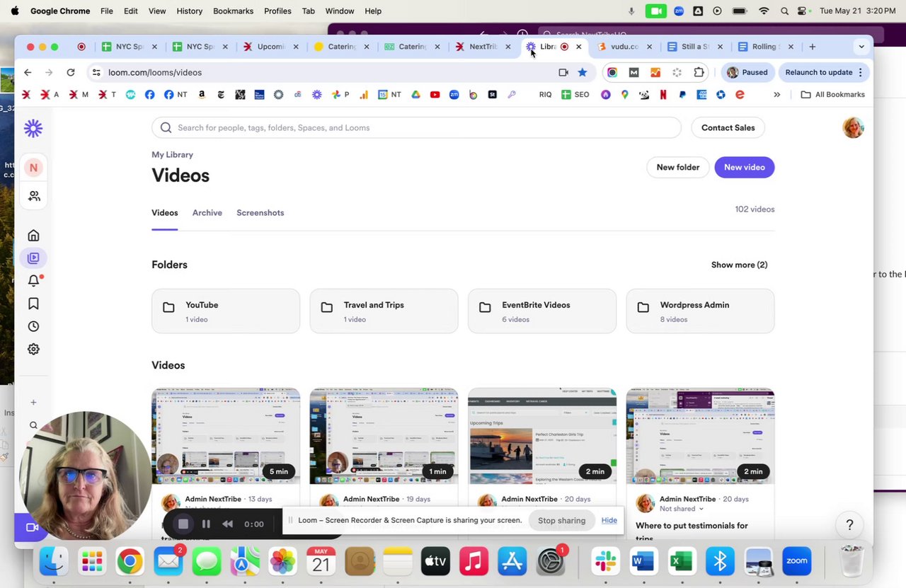The image size is (906, 588).
Task: Open notifications bell in Loom sidebar
Action: [33, 281]
